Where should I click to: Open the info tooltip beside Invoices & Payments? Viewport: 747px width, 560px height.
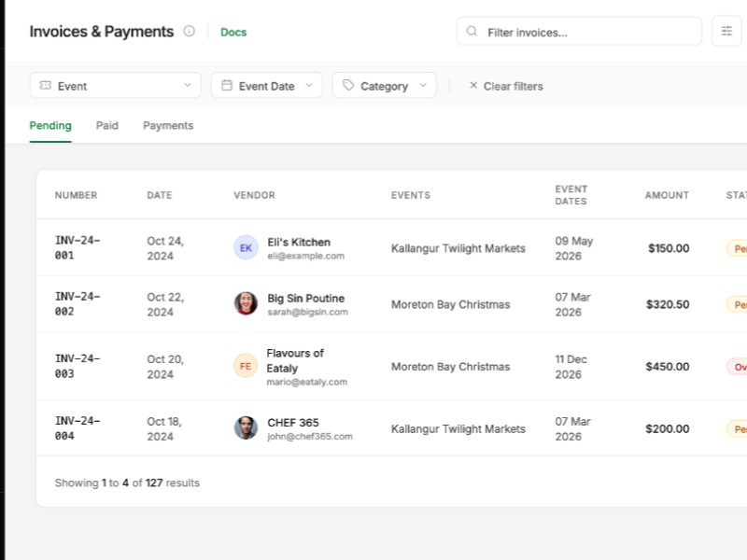(x=189, y=31)
